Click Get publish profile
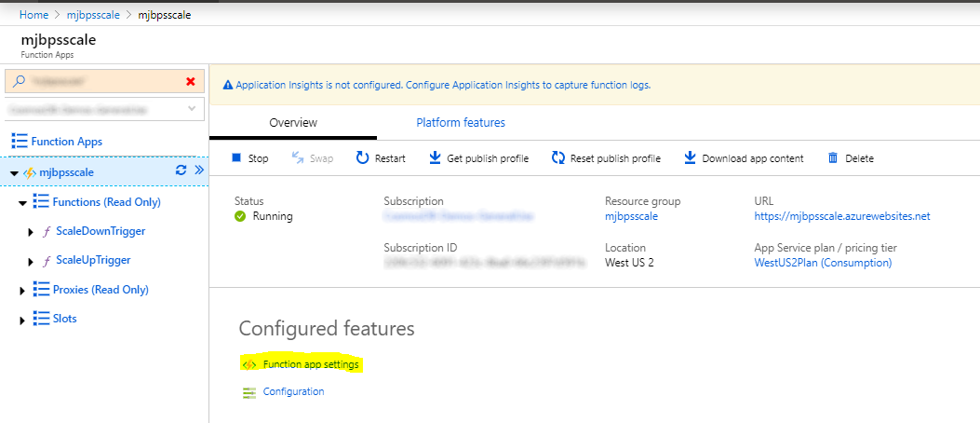The width and height of the screenshot is (980, 423). [x=478, y=158]
